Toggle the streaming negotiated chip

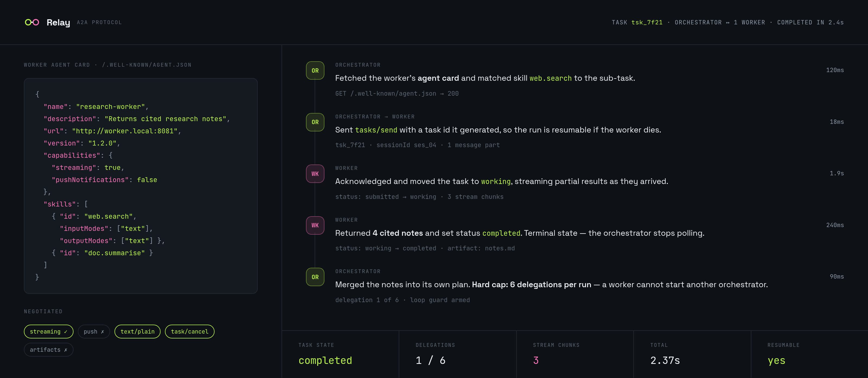(x=49, y=332)
